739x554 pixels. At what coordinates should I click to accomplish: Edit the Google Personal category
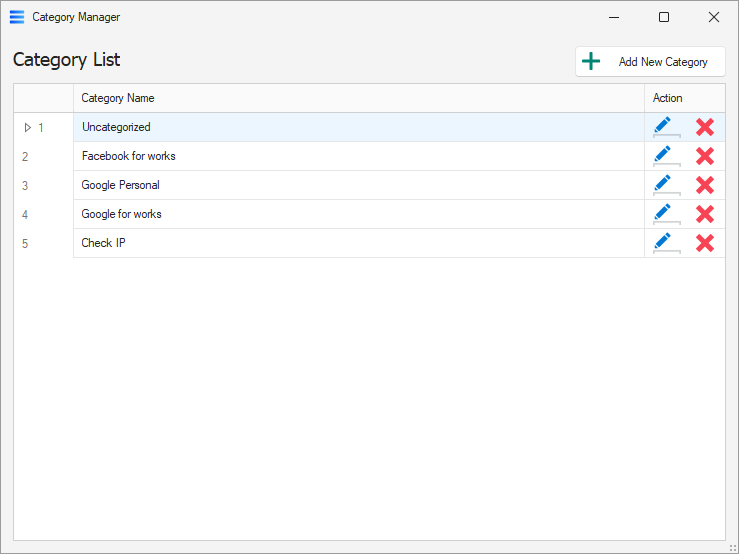[x=662, y=184]
